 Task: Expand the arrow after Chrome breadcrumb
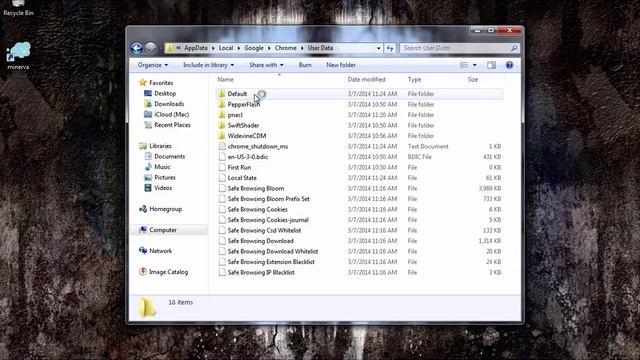point(302,48)
